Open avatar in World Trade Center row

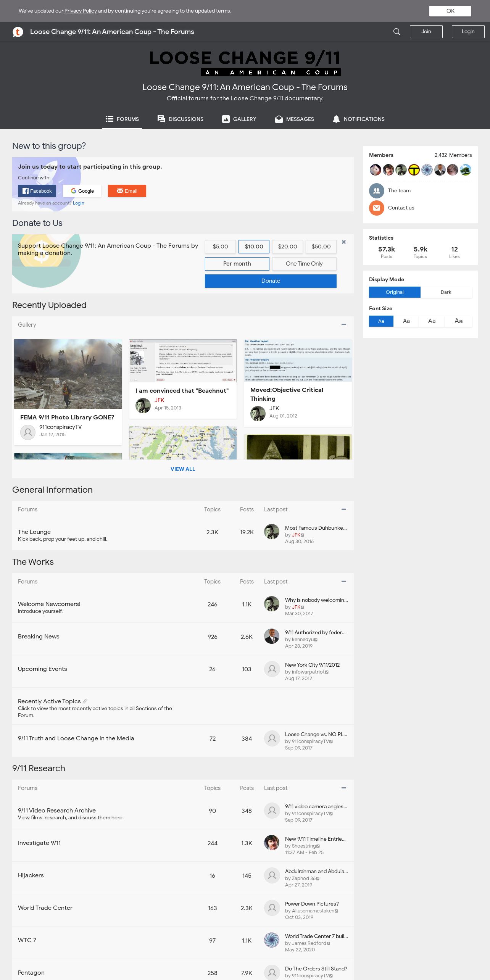(272, 908)
